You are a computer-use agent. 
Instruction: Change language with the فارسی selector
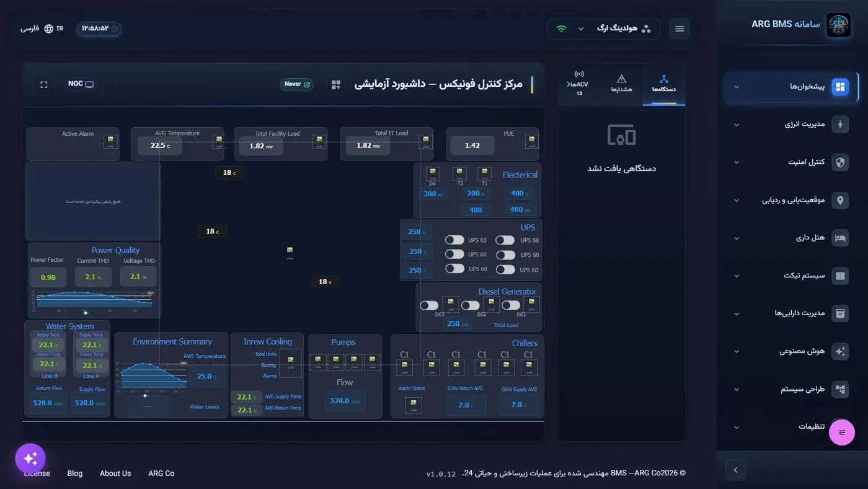click(x=42, y=29)
